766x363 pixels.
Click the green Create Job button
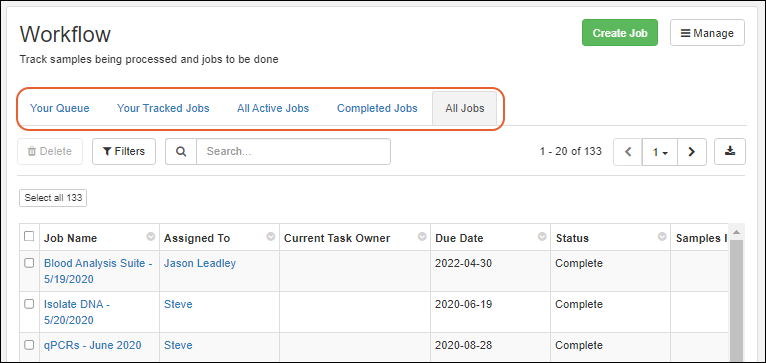pyautogui.click(x=620, y=33)
